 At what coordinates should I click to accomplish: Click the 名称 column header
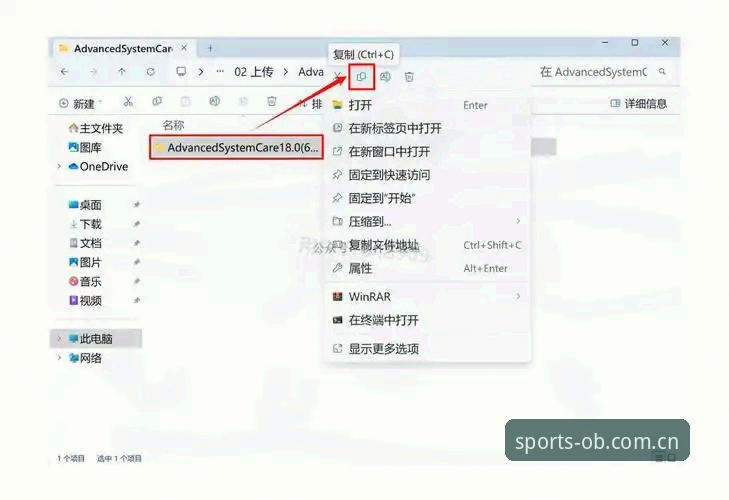tap(173, 125)
